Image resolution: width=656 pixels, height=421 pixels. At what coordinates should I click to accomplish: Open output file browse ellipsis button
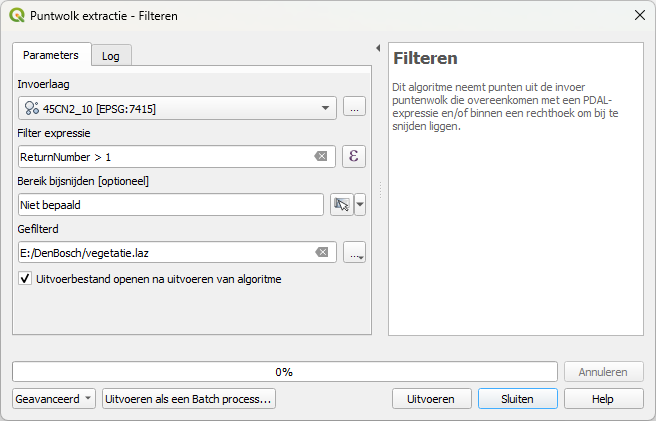pos(353,252)
